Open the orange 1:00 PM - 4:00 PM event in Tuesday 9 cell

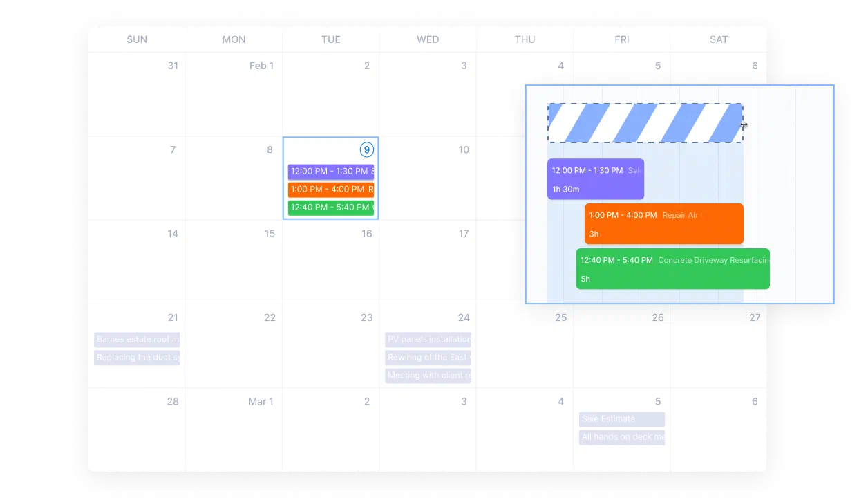331,190
